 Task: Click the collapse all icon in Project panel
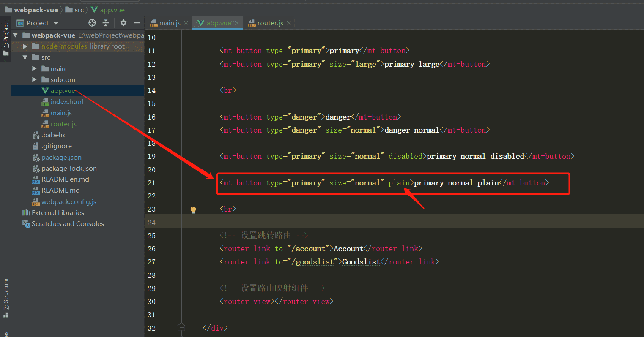pyautogui.click(x=106, y=23)
